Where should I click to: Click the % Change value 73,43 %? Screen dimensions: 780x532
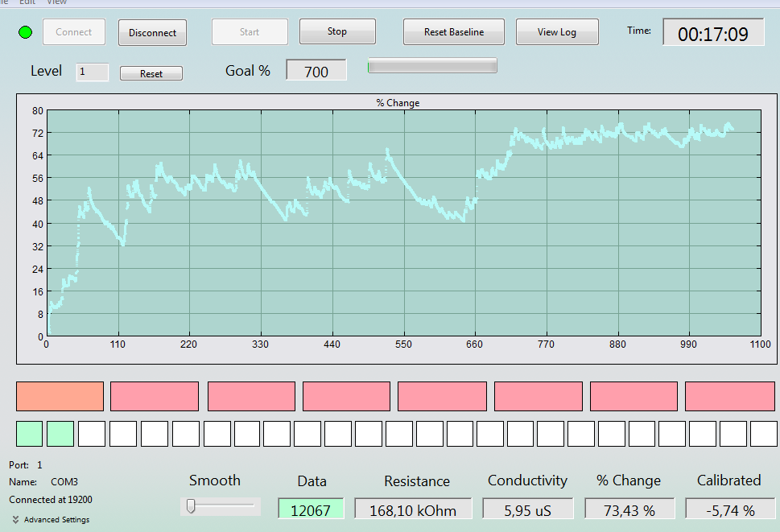(629, 509)
